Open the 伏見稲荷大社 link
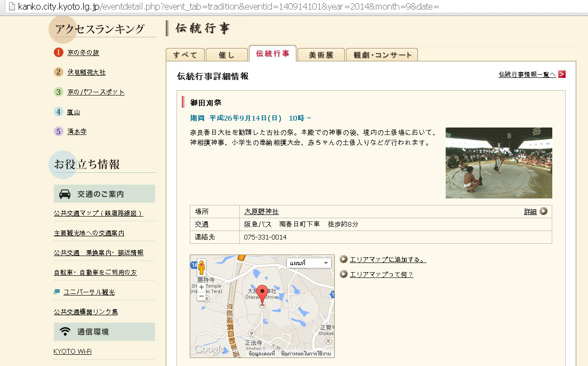 point(86,72)
